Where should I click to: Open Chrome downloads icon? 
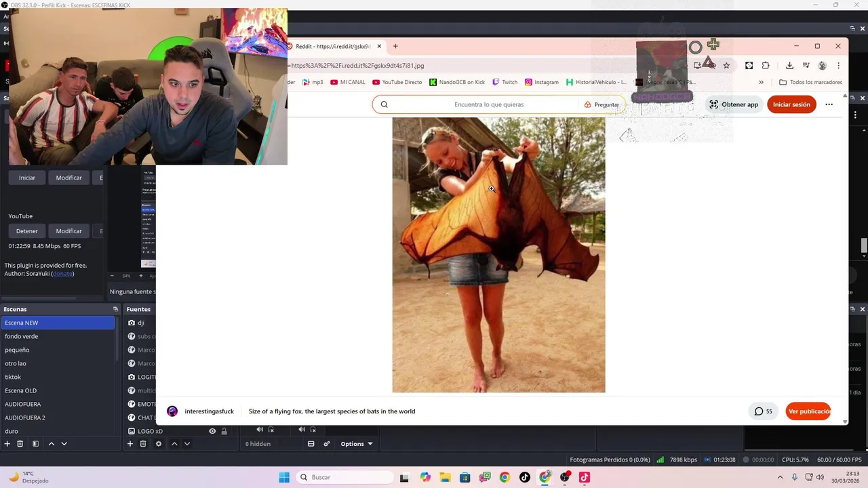point(789,66)
